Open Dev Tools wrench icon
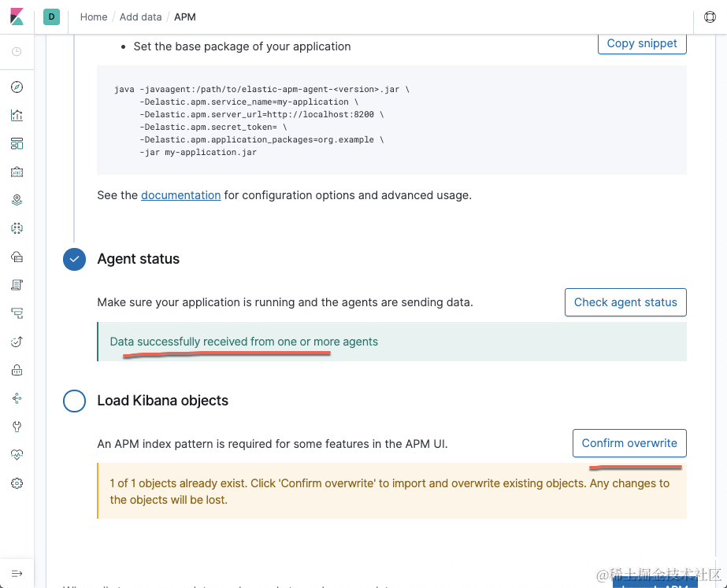This screenshot has width=727, height=588. pos(17,427)
